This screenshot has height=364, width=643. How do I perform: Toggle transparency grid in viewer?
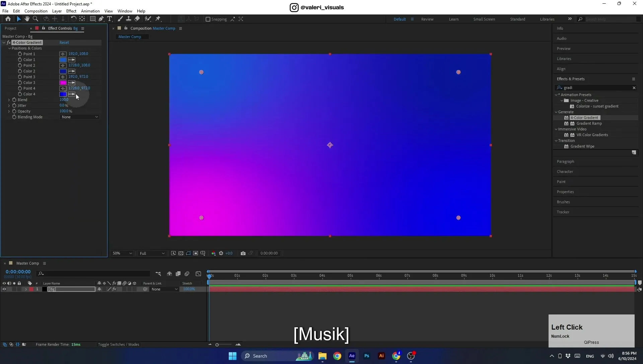[x=181, y=253]
